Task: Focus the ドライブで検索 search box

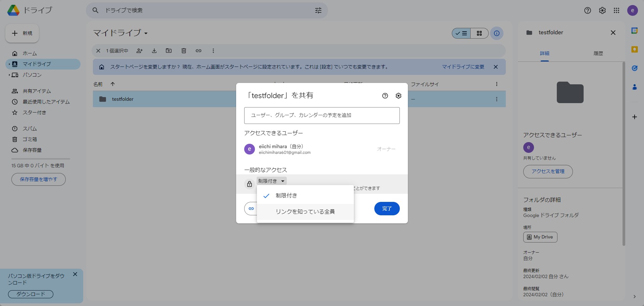Action: [x=207, y=10]
